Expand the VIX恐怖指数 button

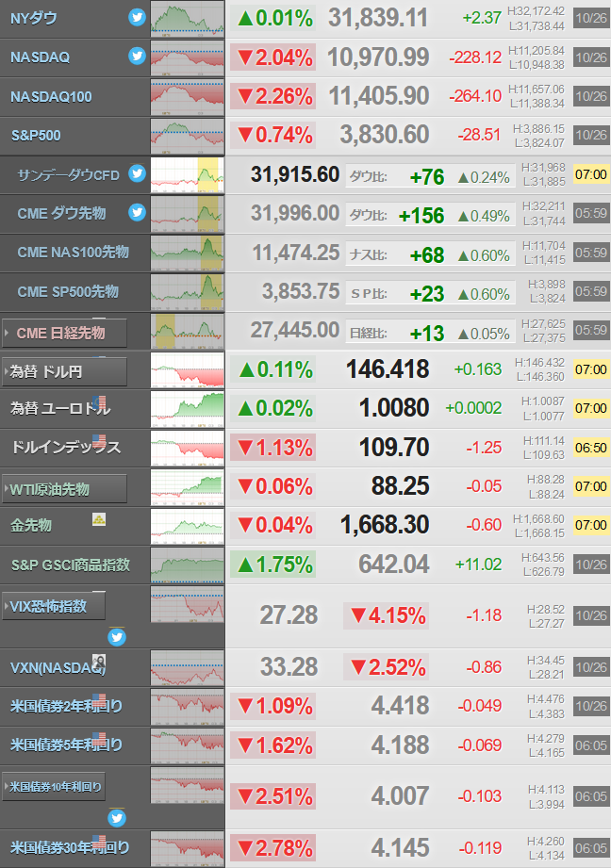coord(54,606)
